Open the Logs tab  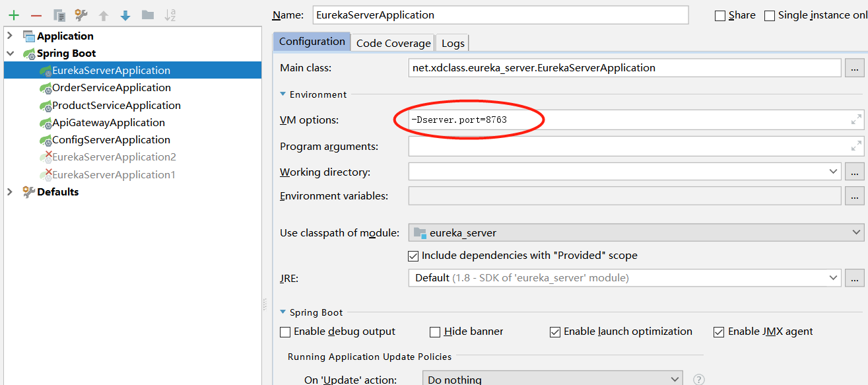[x=453, y=43]
